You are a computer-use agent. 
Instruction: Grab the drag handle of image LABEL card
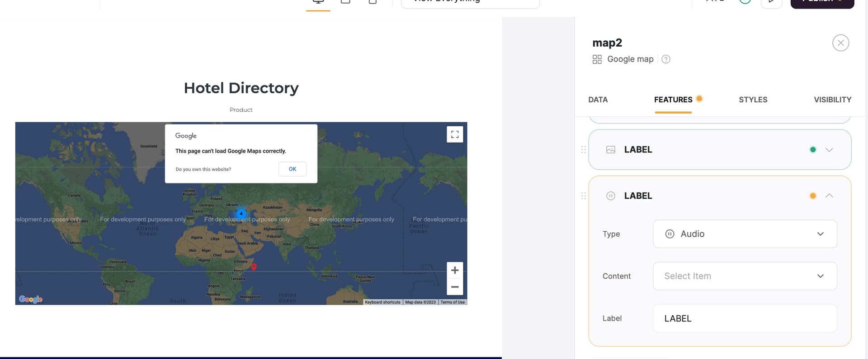point(583,150)
